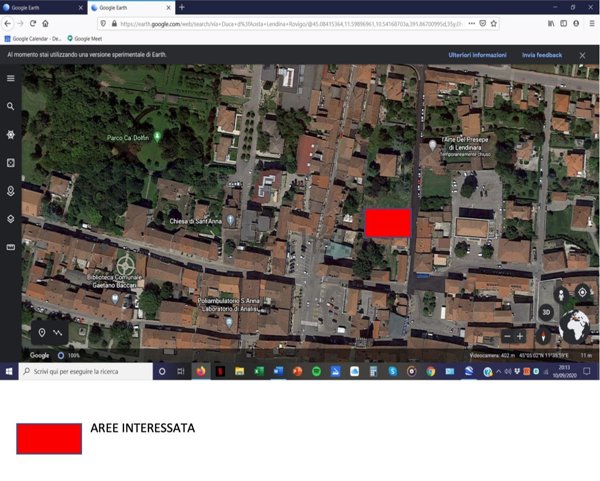Launch Excel from taskbar
The image size is (600, 481).
tap(259, 372)
